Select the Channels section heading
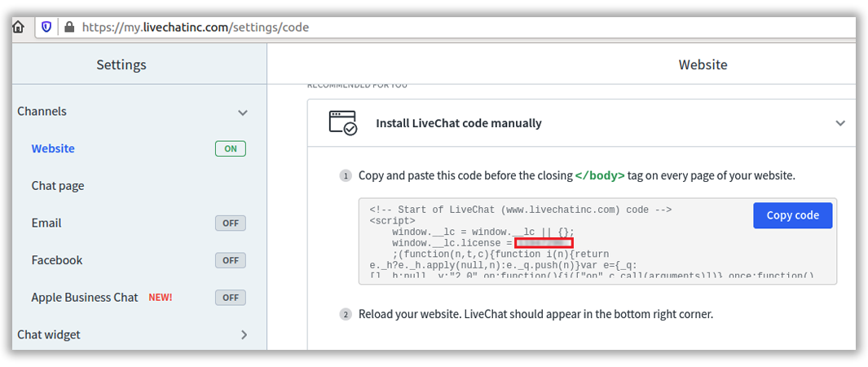This screenshot has width=868, height=367. (x=42, y=111)
